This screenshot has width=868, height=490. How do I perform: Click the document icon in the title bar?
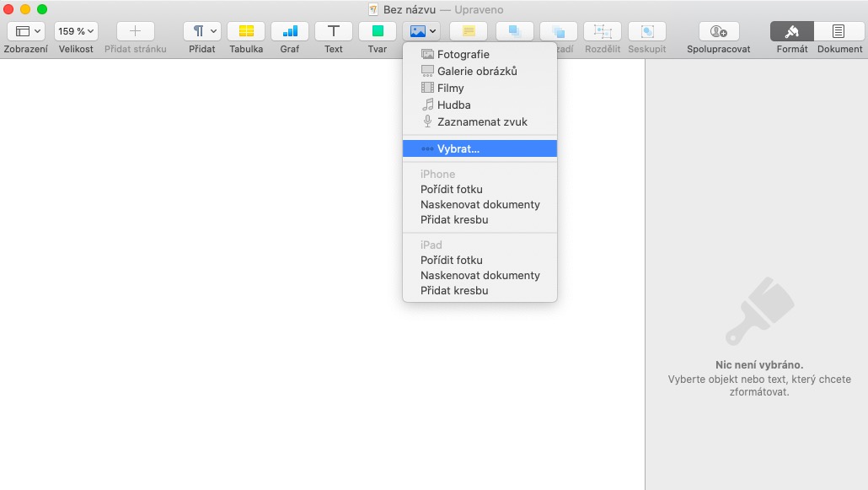click(373, 9)
